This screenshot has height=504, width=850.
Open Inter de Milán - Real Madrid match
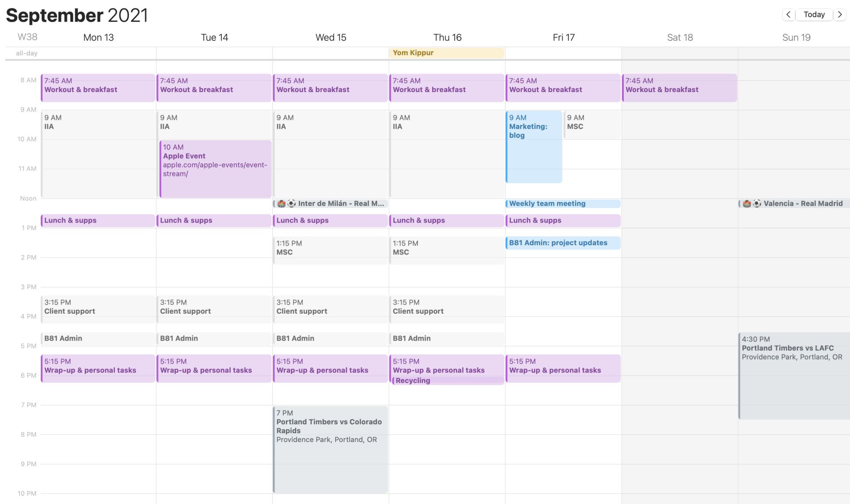click(331, 204)
